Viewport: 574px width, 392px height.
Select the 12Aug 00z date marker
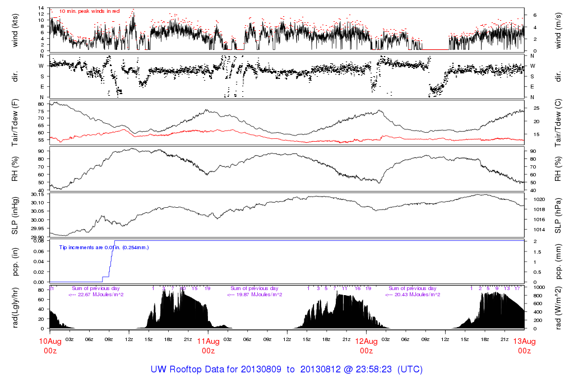coord(366,346)
